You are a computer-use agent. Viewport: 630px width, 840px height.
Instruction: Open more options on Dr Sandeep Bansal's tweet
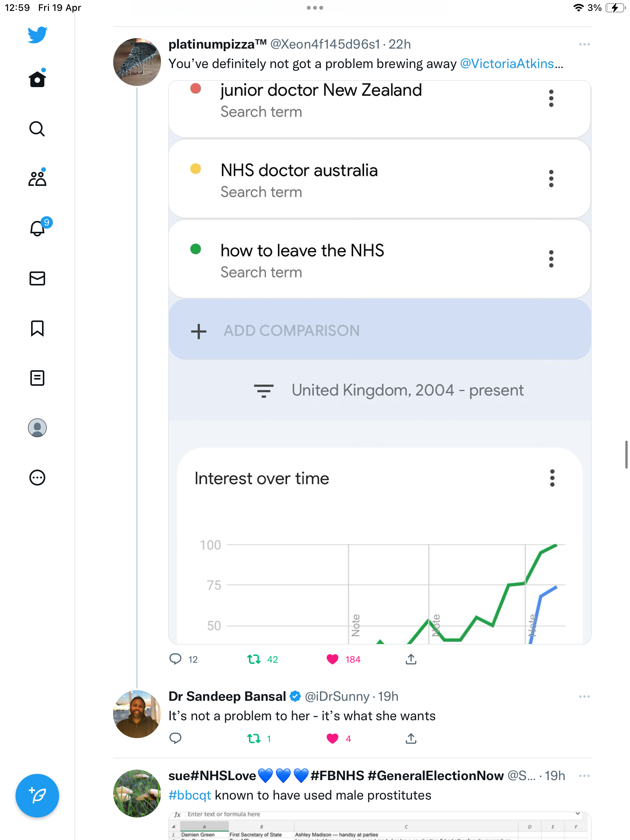click(584, 696)
